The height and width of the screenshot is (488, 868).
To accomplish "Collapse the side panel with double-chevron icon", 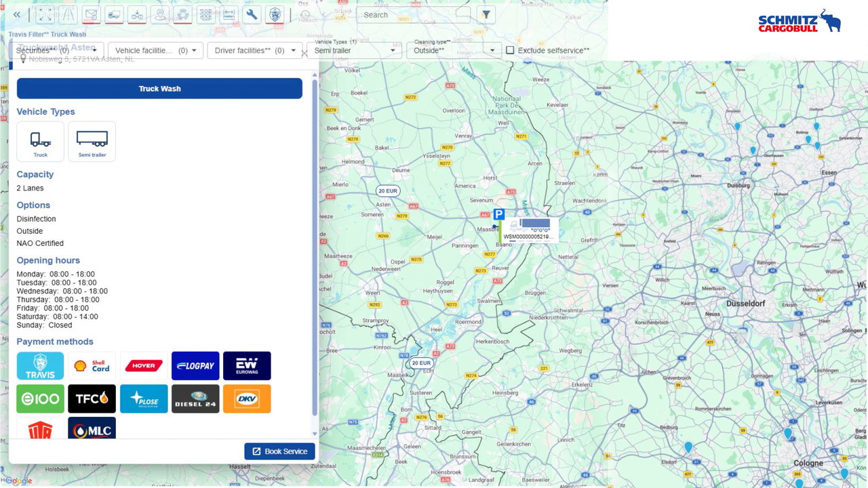I will point(16,14).
